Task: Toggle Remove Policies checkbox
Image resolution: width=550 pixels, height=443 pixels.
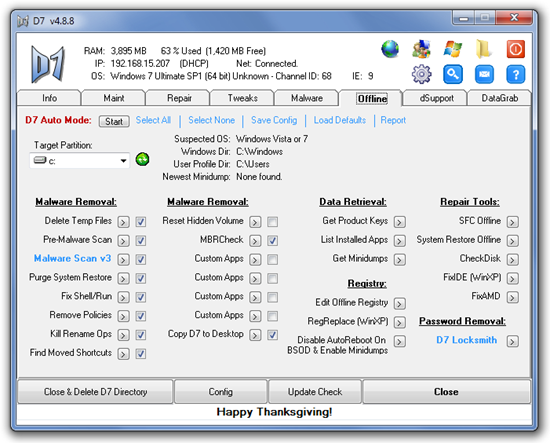Action: pos(141,316)
